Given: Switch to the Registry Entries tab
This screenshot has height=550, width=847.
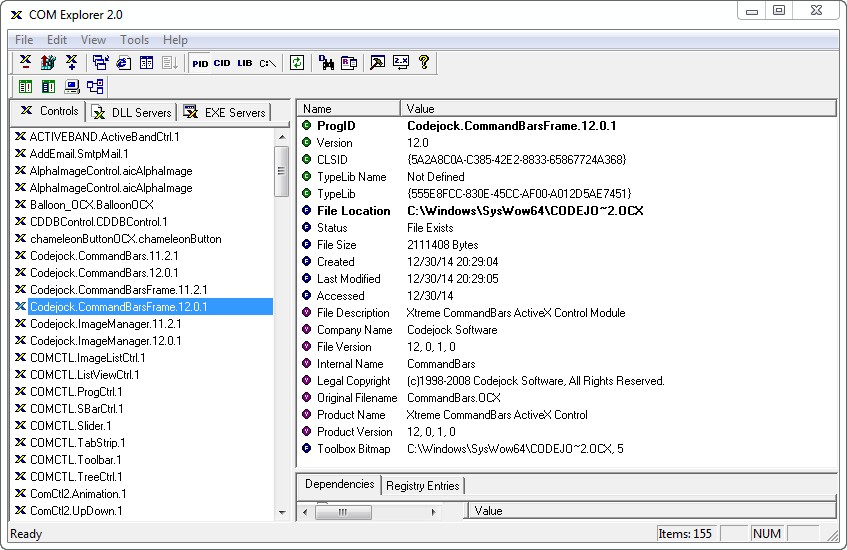Looking at the screenshot, I should 422,486.
